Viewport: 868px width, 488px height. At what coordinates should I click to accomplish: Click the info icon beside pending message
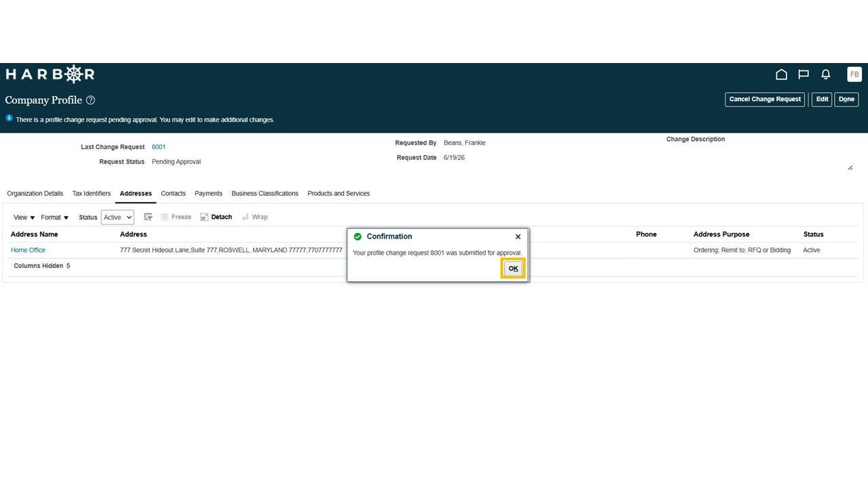pos(9,118)
